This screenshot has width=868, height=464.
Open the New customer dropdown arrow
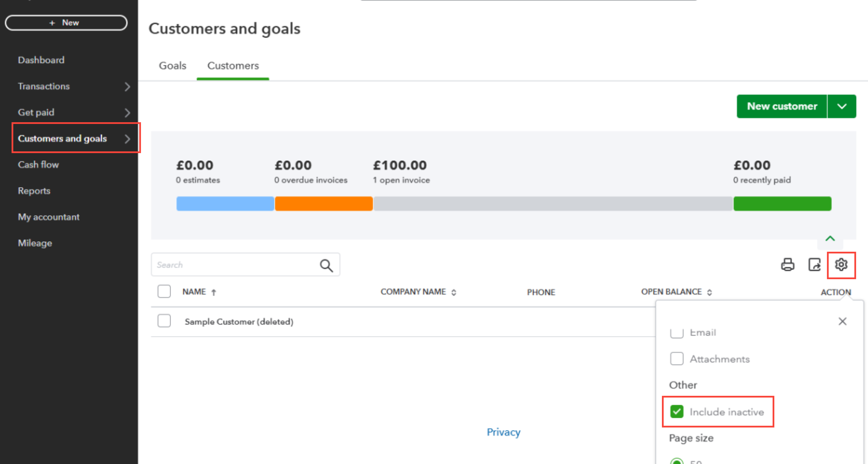[x=842, y=107]
